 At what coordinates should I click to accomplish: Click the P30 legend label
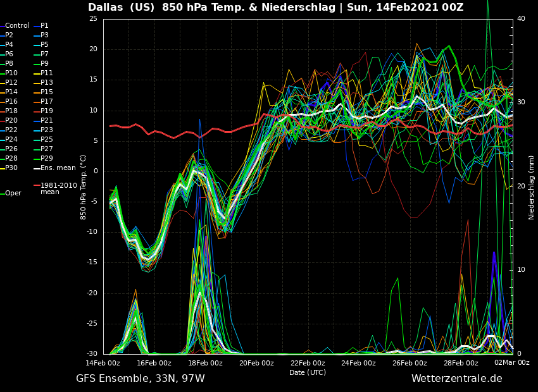pos(11,168)
